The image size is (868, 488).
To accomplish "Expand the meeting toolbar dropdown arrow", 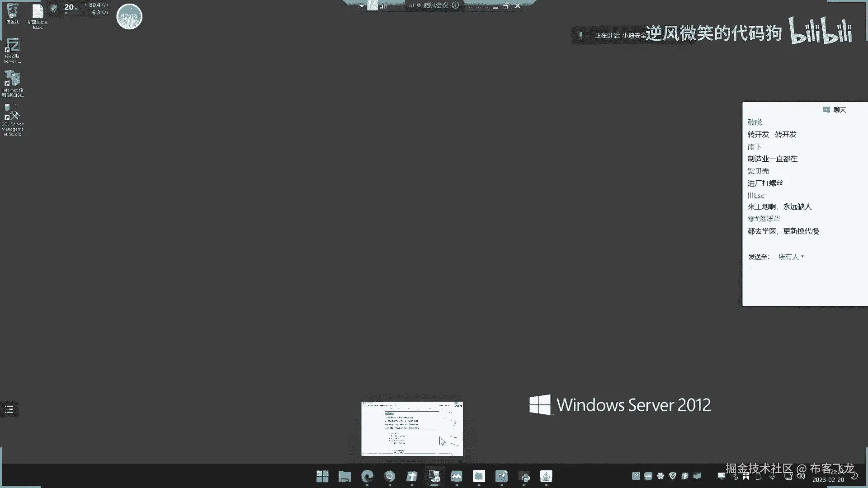I will (362, 6).
